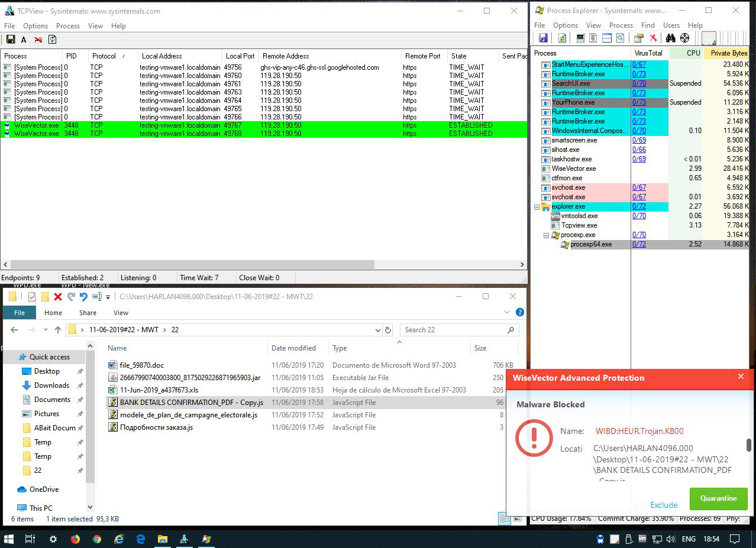
Task: Click Explorer help question mark icon
Action: click(x=519, y=312)
